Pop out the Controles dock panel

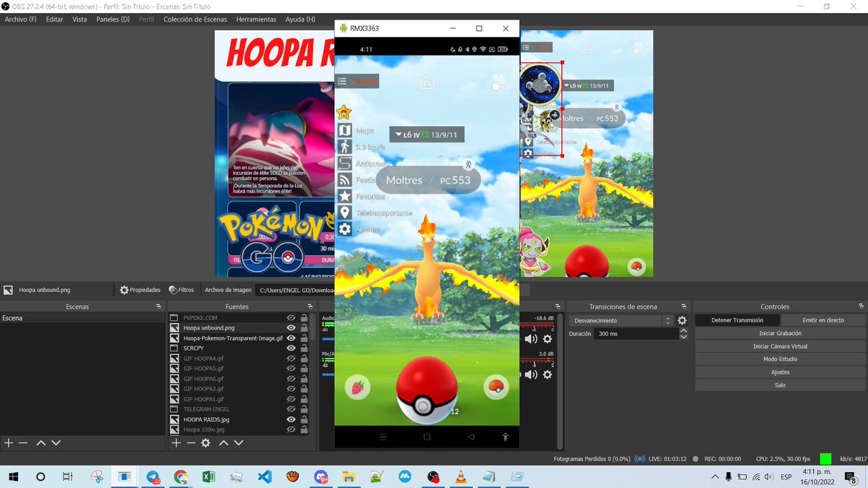(x=861, y=307)
